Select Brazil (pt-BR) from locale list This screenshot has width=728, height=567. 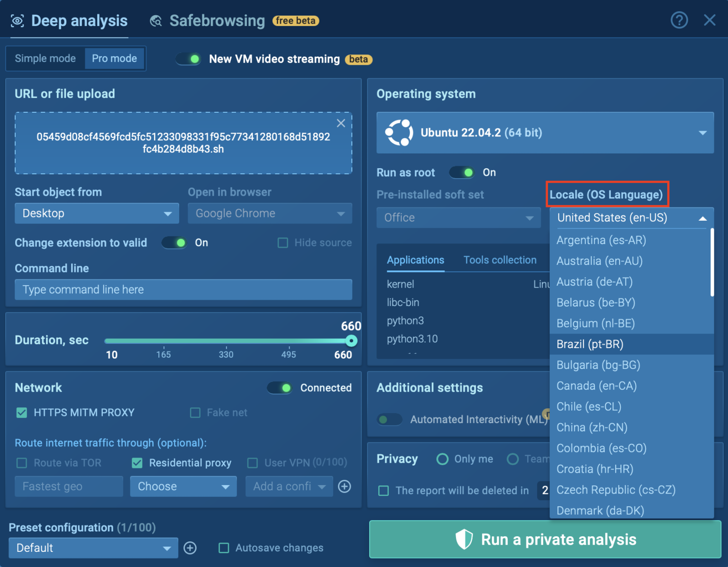pyautogui.click(x=590, y=344)
